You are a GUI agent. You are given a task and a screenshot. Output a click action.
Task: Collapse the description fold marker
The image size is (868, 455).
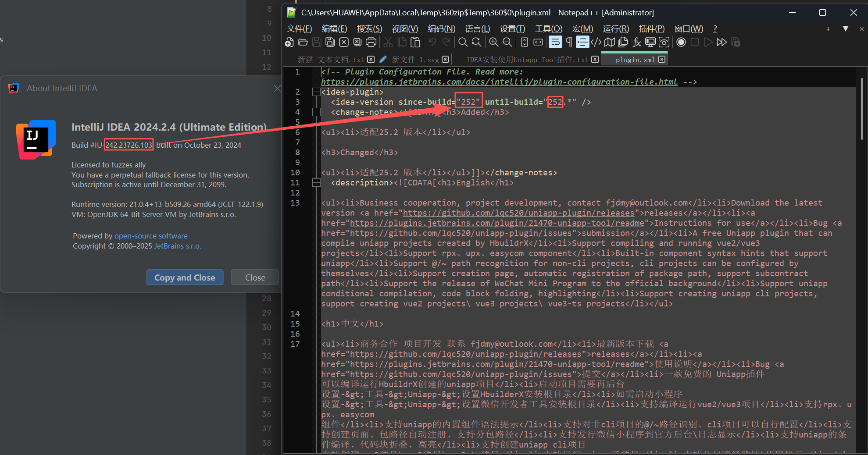point(316,183)
